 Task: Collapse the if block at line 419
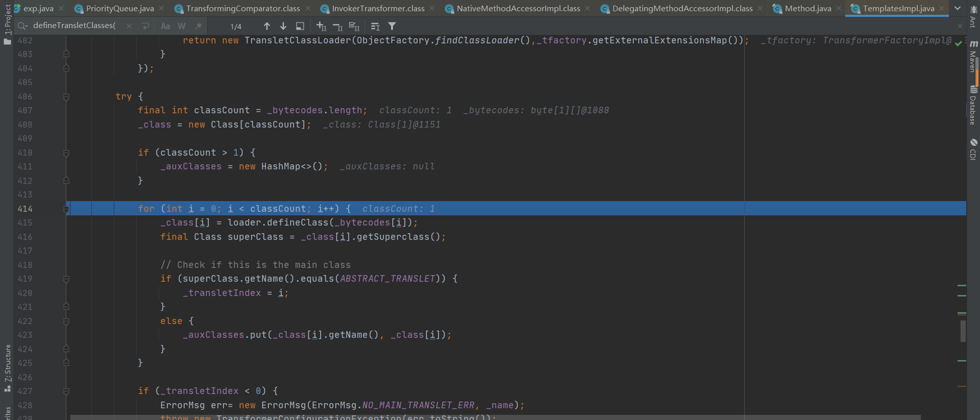(66, 279)
